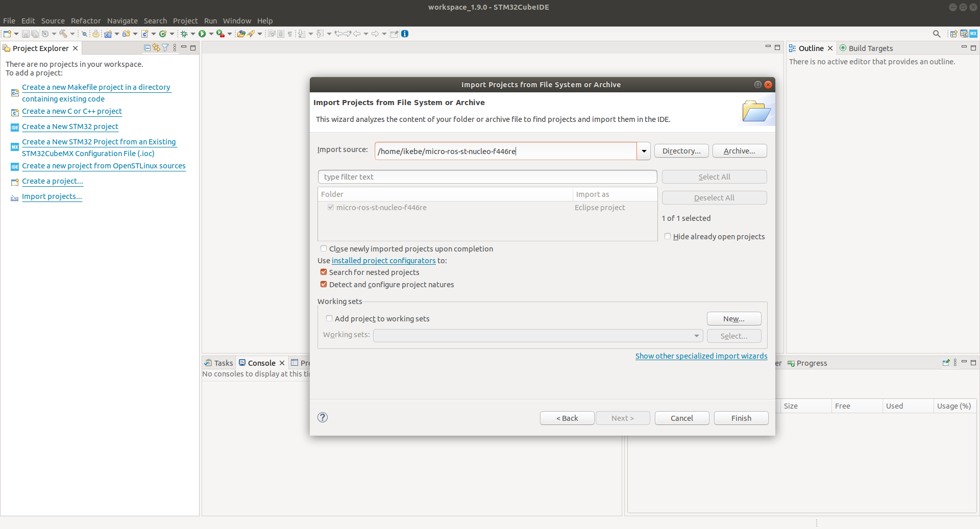Click the Import source path field
The width and height of the screenshot is (980, 529).
[506, 151]
